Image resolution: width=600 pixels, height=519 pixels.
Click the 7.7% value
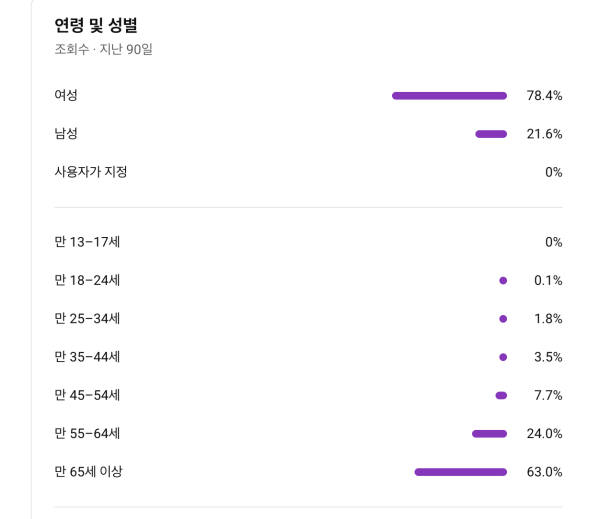548,395
